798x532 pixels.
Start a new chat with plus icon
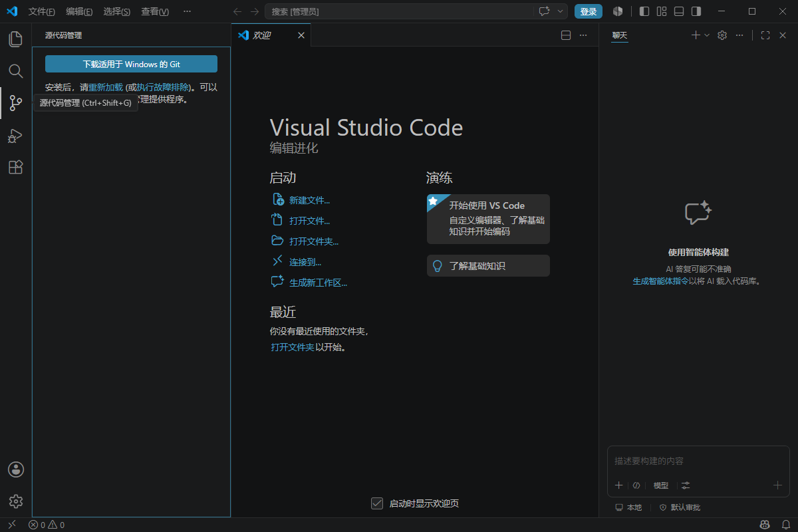coord(696,35)
